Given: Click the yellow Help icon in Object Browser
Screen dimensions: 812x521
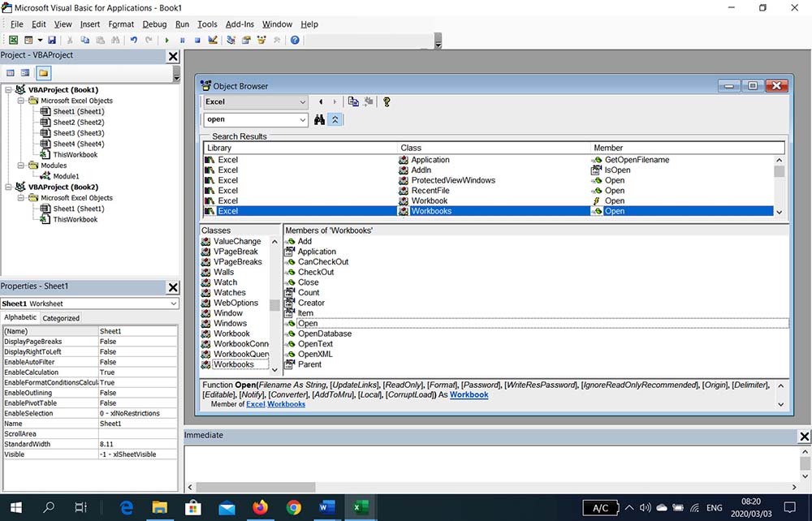Looking at the screenshot, I should (x=387, y=102).
